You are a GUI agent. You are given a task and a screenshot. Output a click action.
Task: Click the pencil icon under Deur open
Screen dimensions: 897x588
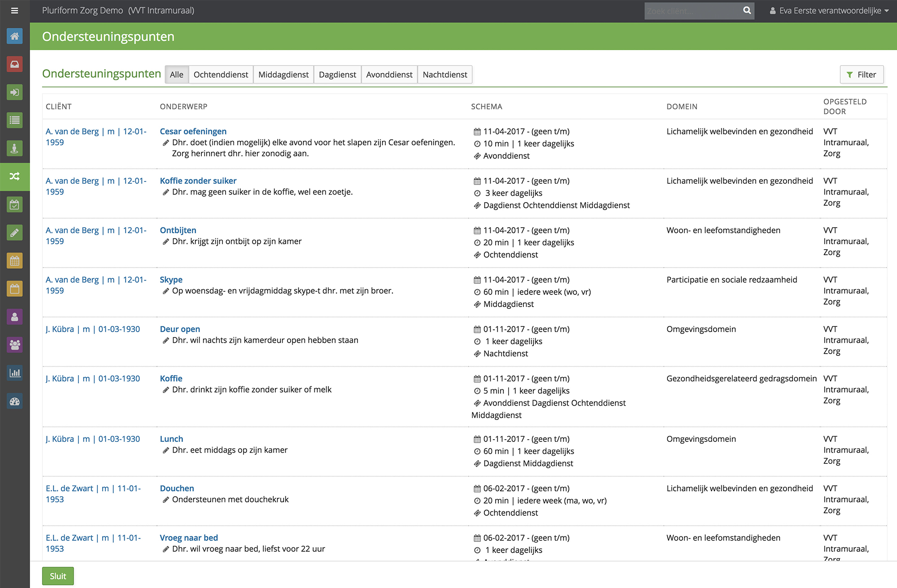pyautogui.click(x=165, y=341)
